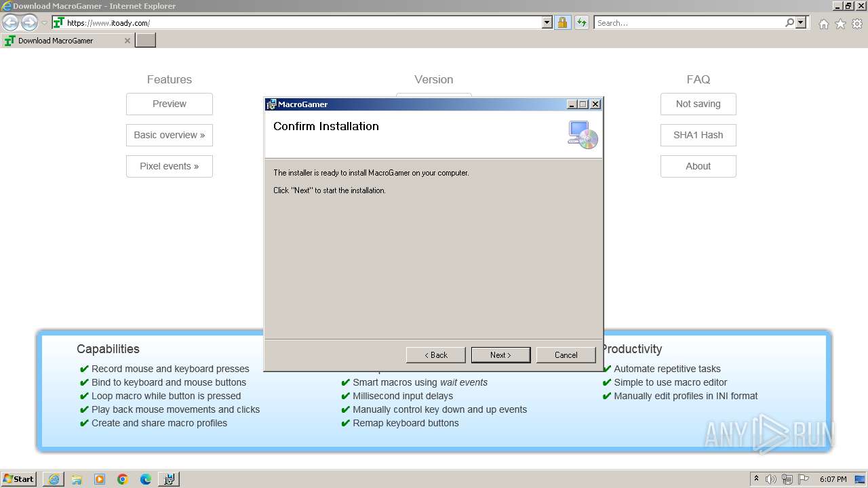Click the Preview button on webpage
The height and width of the screenshot is (488, 868).
(170, 104)
